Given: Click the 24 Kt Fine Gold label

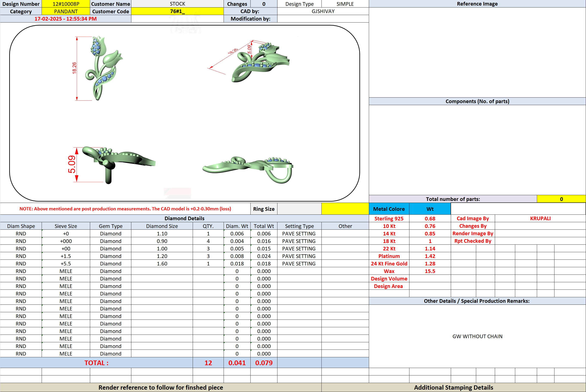Looking at the screenshot, I should 389,264.
